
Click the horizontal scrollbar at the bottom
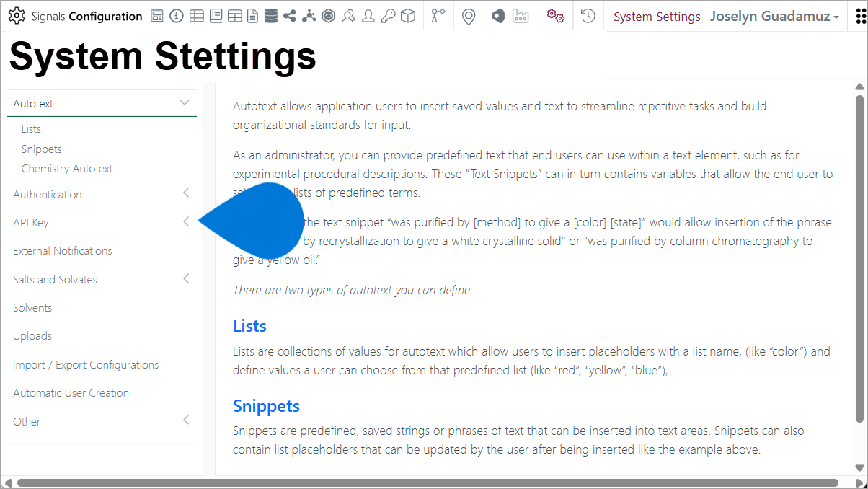click(428, 483)
